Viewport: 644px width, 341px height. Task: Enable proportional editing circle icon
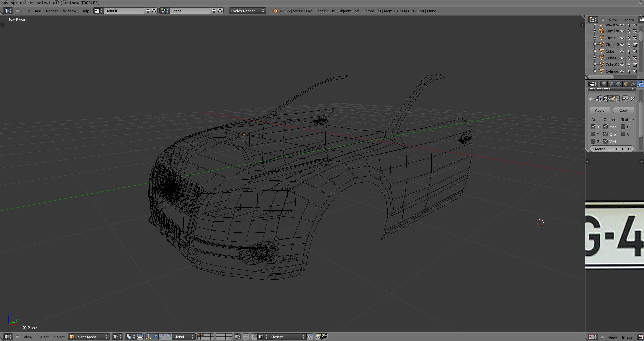point(246,337)
